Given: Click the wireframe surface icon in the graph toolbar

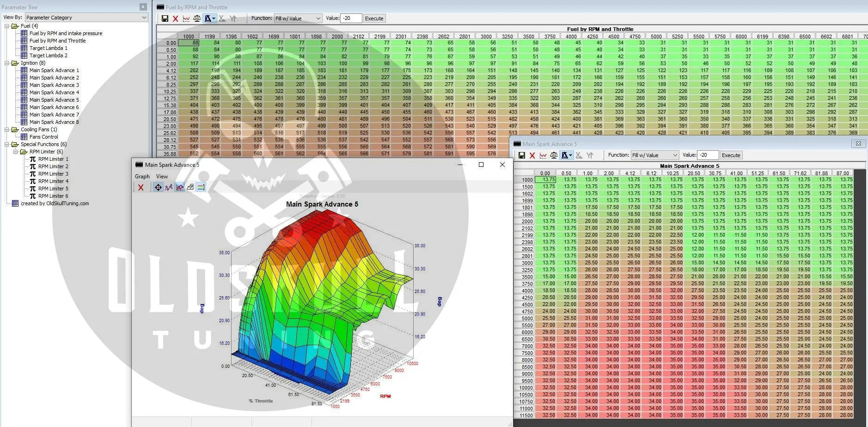Looking at the screenshot, I should [x=190, y=187].
